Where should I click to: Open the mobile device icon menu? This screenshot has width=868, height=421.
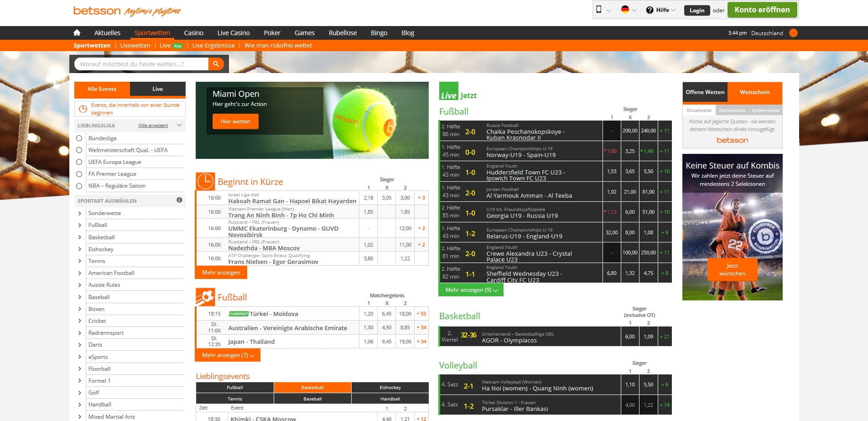click(599, 10)
